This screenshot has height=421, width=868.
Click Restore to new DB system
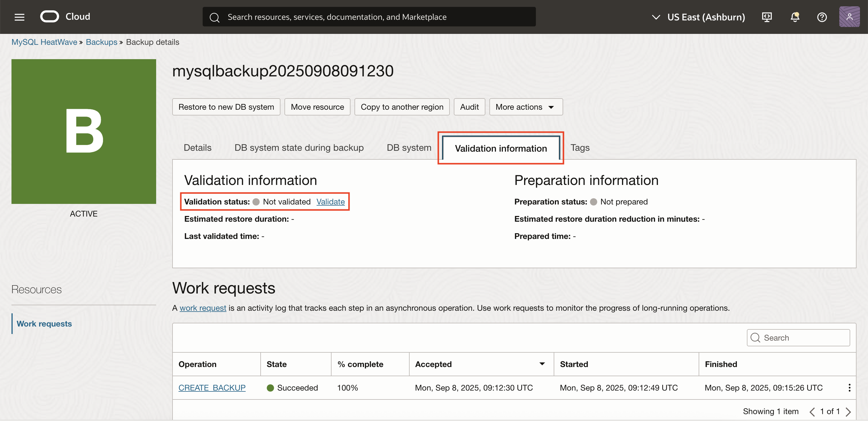click(226, 107)
